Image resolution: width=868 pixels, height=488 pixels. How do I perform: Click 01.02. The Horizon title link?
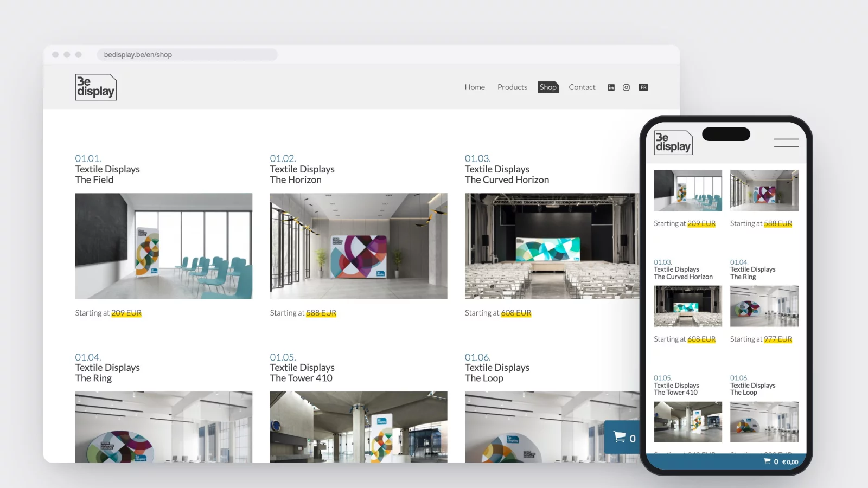coord(302,169)
